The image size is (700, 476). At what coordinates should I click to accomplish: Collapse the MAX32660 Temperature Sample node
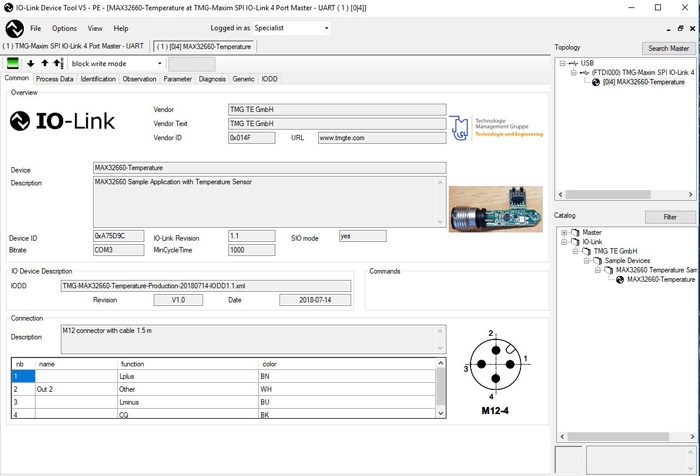[x=598, y=270]
